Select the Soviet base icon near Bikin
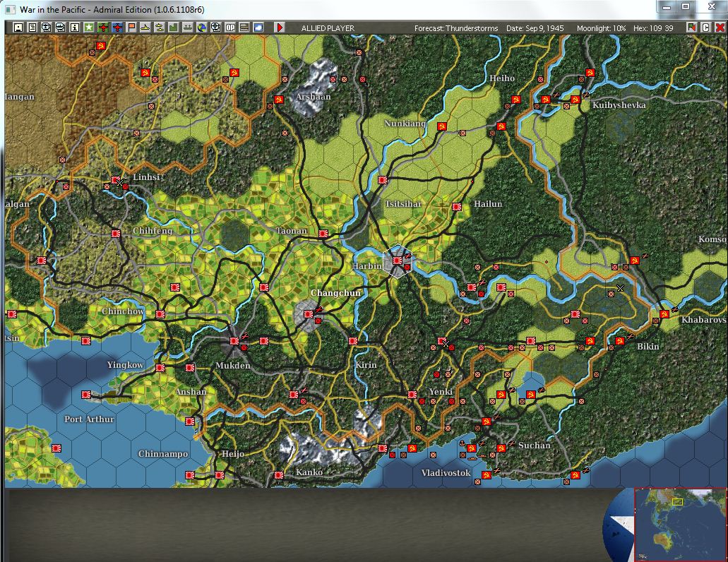This screenshot has height=562, width=728. (x=619, y=341)
